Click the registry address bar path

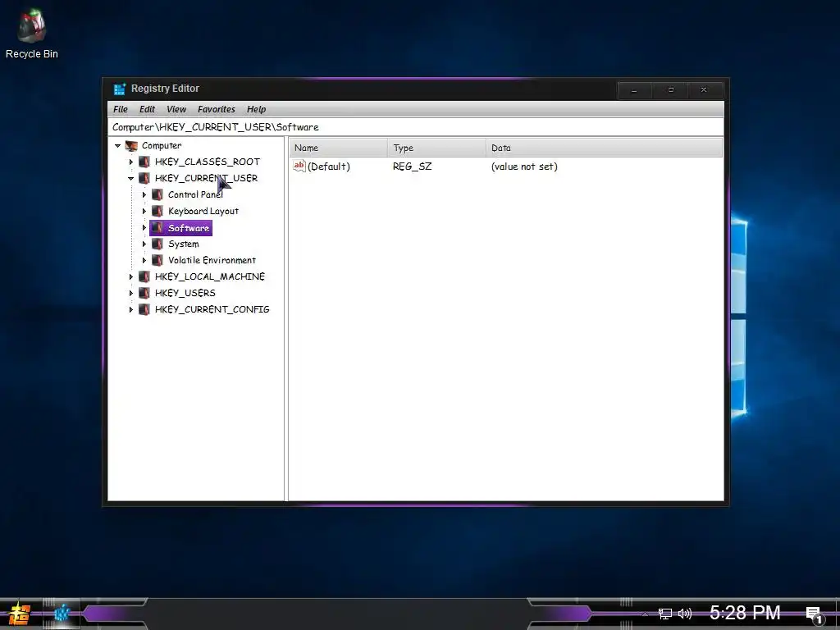pyautogui.click(x=415, y=127)
